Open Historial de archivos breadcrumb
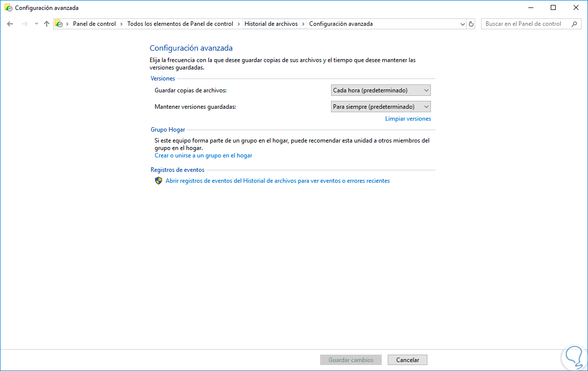This screenshot has width=588, height=371. pyautogui.click(x=271, y=24)
